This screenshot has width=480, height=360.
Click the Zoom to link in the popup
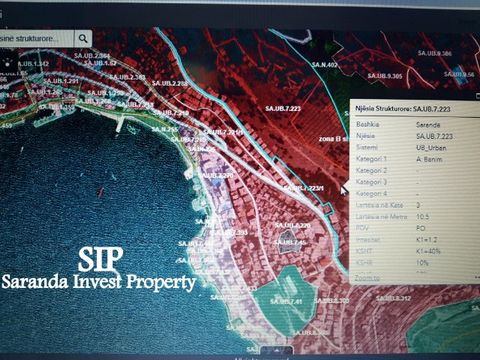coord(367,277)
